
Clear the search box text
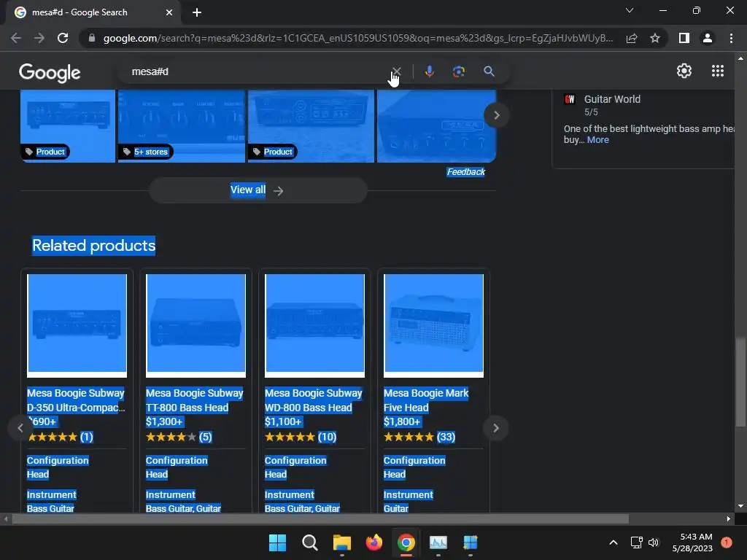click(x=396, y=71)
